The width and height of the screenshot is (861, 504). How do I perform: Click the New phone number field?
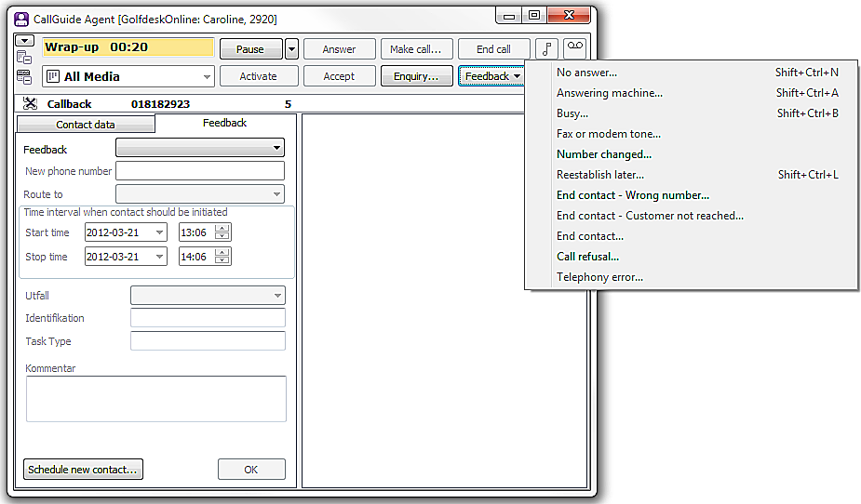click(x=200, y=170)
